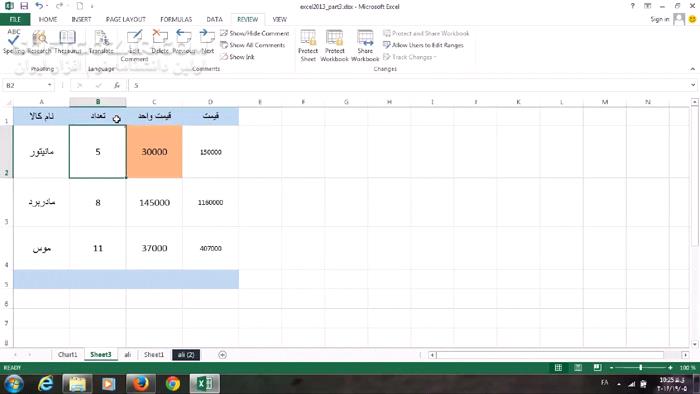This screenshot has height=394, width=700.
Task: Add a new sheet with the plus icon
Action: [222, 355]
